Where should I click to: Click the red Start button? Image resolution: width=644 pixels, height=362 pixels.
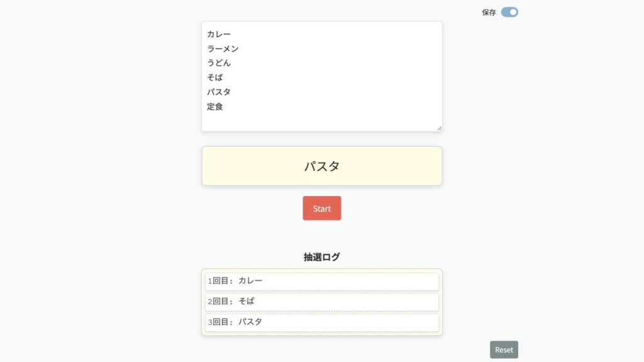tap(321, 208)
